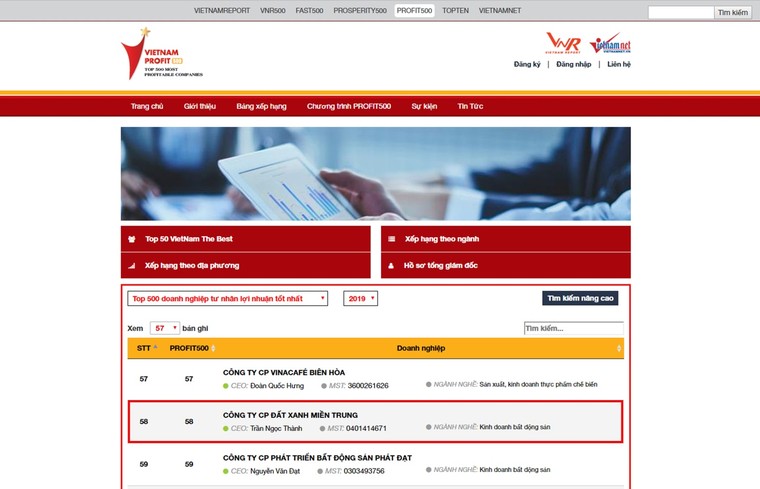Click the Đăng ký link
760x489 pixels.
(x=527, y=64)
